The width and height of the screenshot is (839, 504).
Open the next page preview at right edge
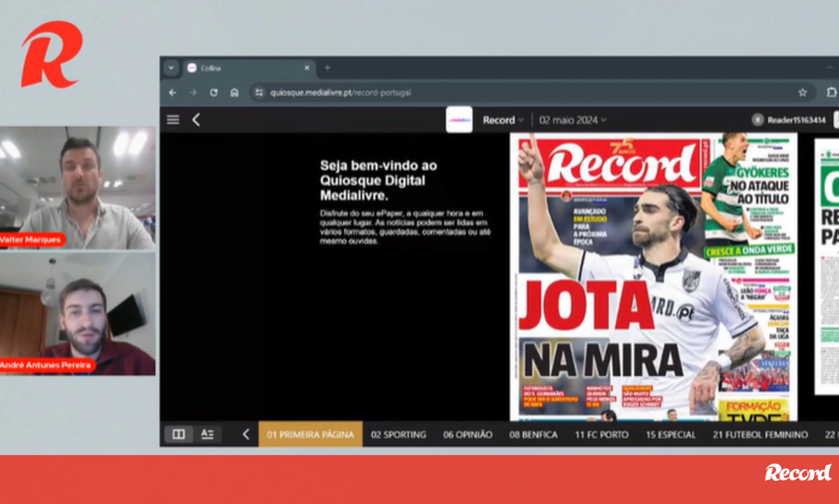827,266
